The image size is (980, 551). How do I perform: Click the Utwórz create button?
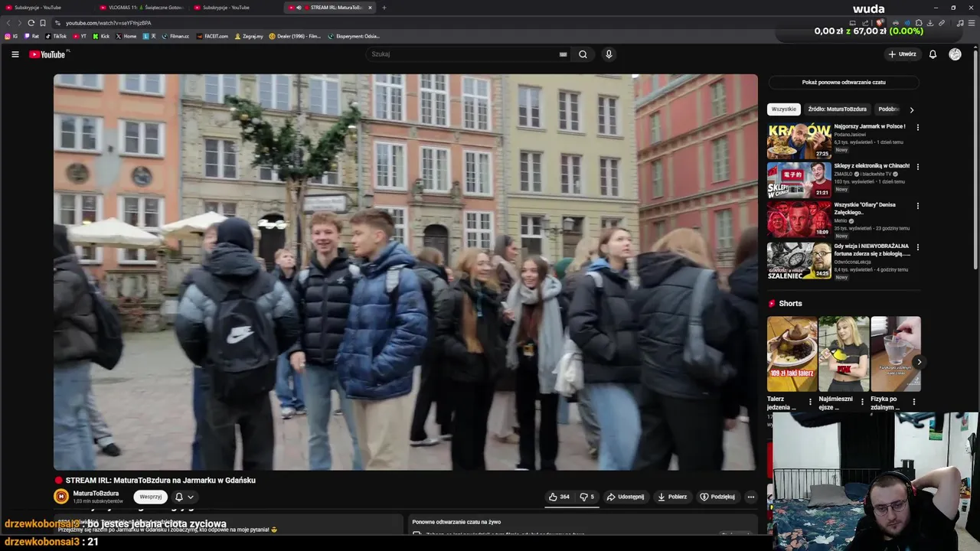902,54
